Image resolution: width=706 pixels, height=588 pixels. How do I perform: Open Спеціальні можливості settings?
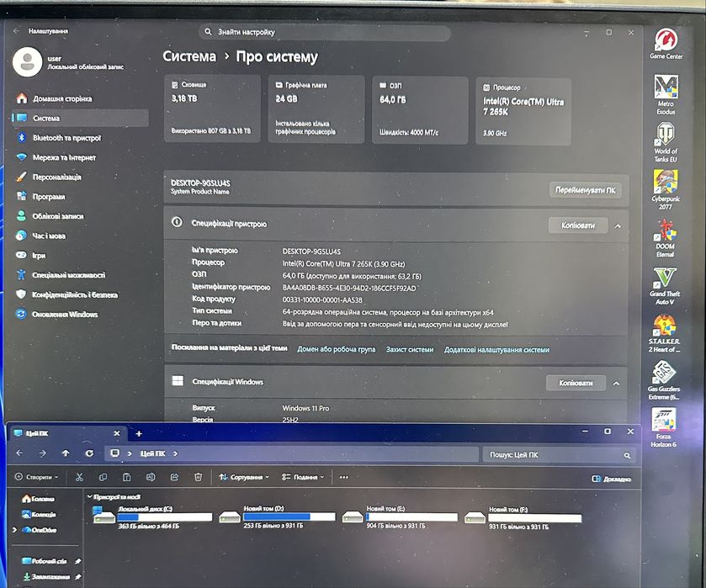[80, 275]
